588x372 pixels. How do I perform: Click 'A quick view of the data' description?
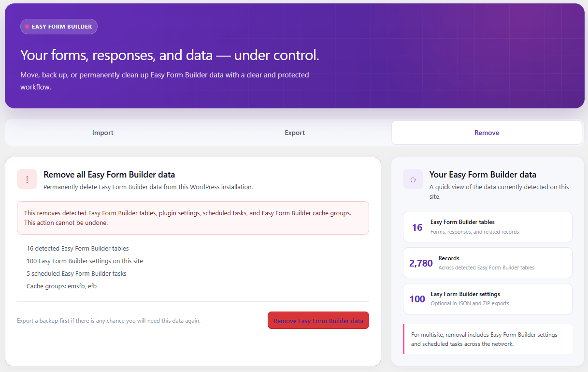499,192
